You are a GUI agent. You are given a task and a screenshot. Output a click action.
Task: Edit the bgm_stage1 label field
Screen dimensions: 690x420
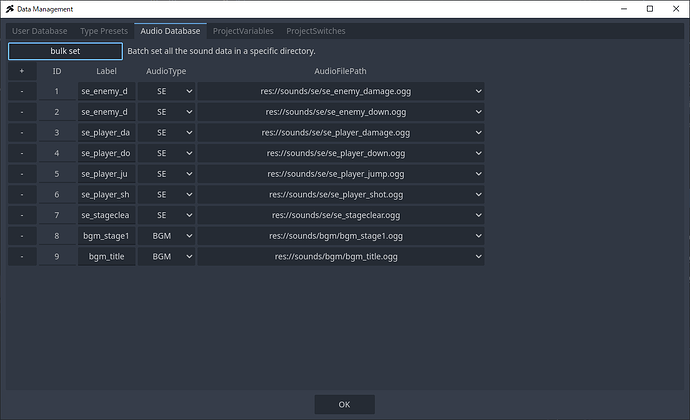(105, 236)
